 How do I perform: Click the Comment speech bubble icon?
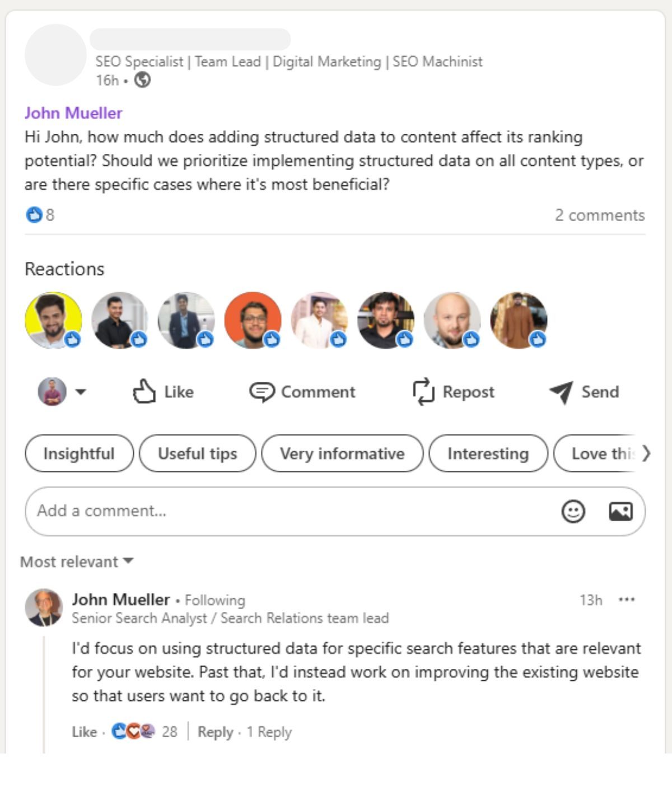pos(262,392)
